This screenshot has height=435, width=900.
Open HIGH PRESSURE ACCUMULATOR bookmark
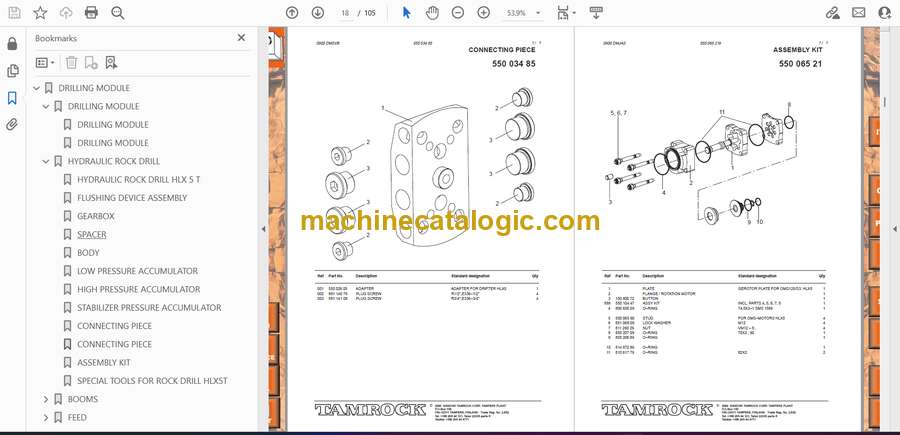click(139, 289)
